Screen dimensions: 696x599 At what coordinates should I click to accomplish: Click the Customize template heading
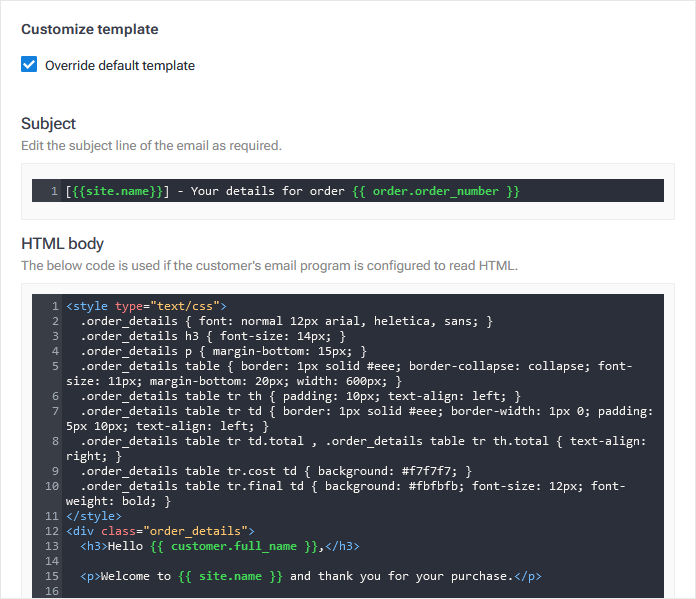90,29
